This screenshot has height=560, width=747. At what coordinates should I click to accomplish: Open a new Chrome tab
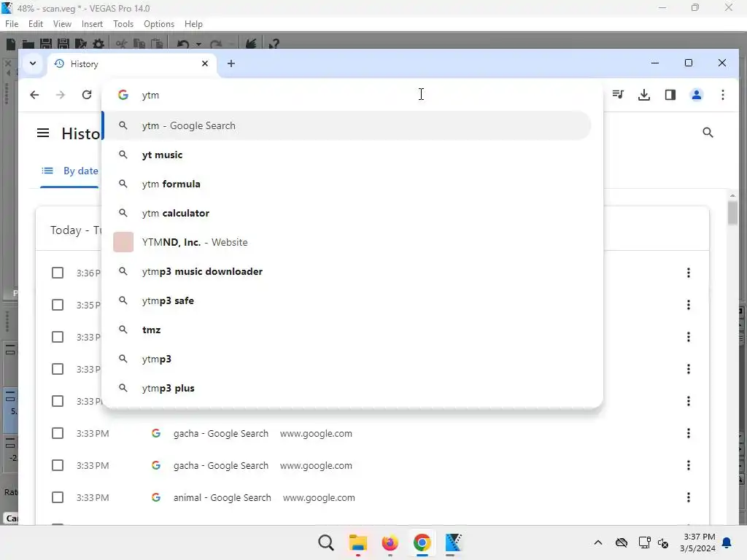[231, 63]
